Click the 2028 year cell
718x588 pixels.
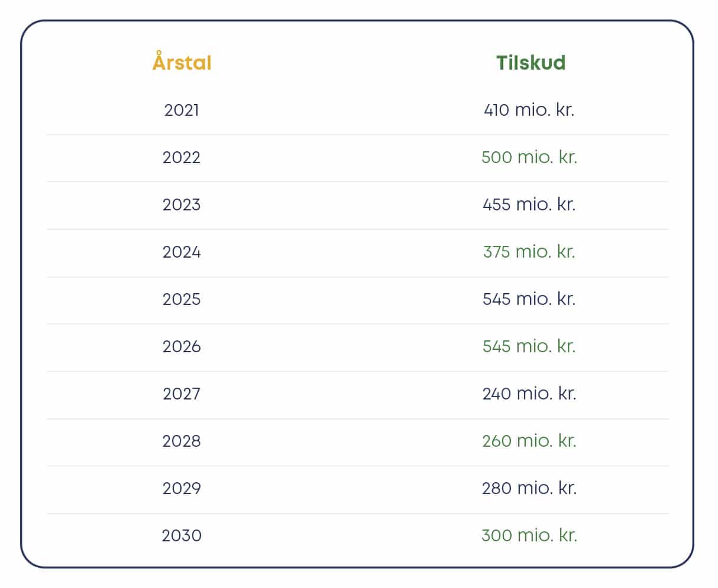[182, 441]
